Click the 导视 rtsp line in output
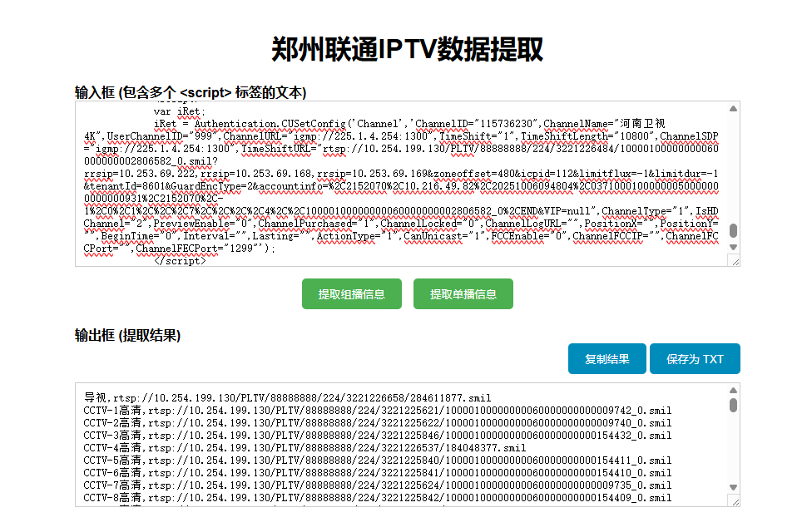 (x=250, y=397)
